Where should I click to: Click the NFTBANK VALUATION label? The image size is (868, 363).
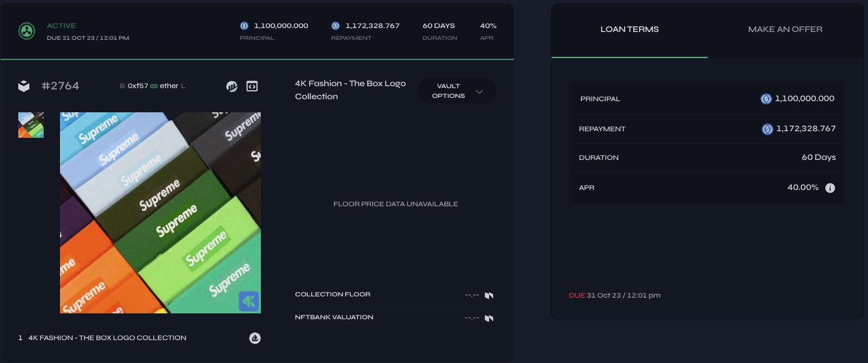click(334, 317)
